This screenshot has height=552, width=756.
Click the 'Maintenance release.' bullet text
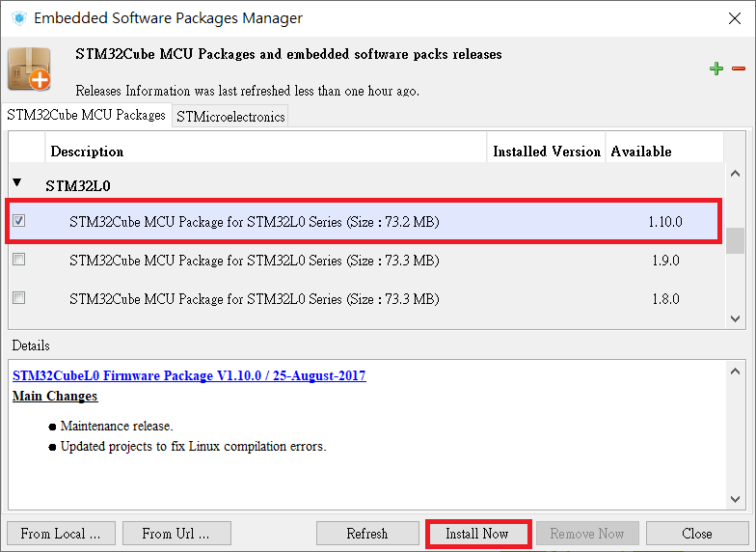pos(117,427)
